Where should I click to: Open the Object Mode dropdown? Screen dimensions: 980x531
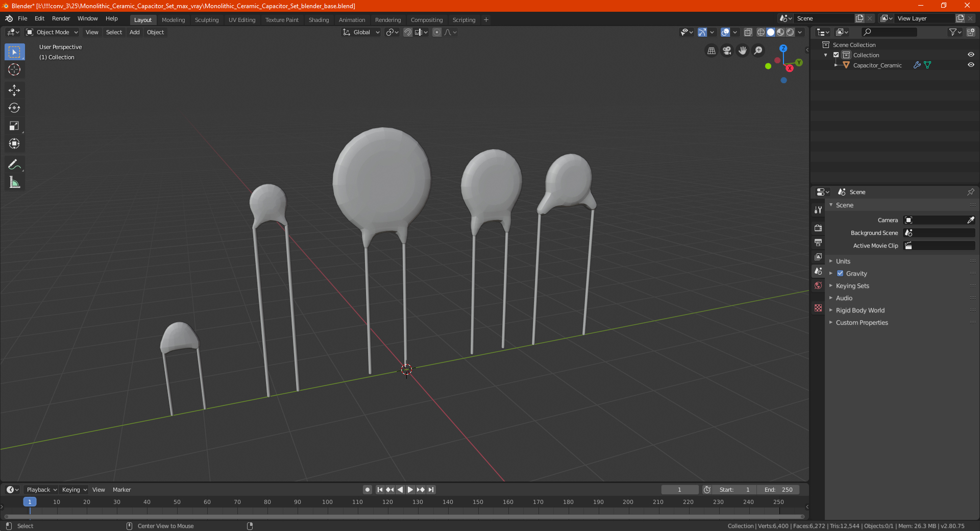52,32
